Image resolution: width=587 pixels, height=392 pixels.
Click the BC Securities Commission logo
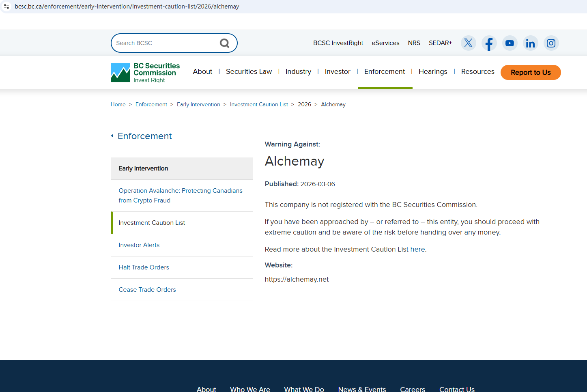145,73
